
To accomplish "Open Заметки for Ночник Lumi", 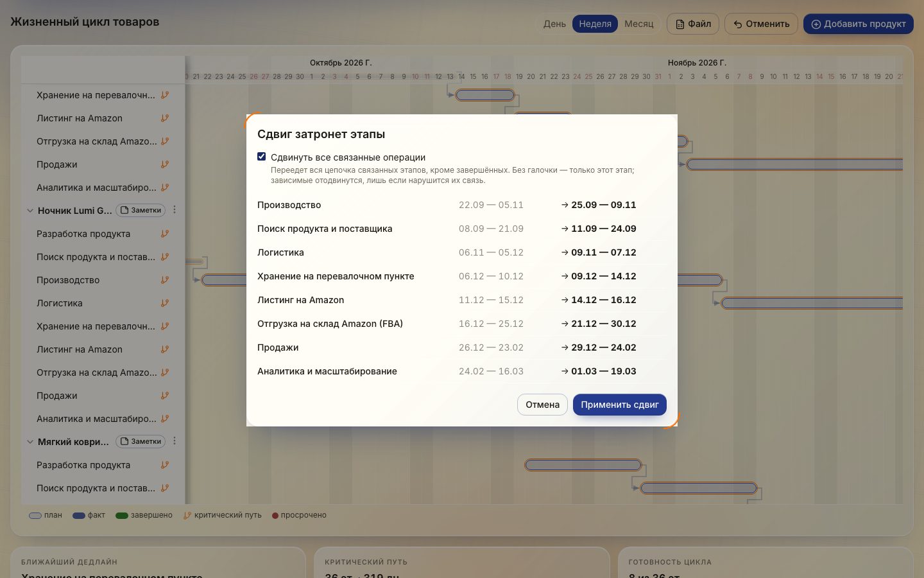I will point(141,210).
